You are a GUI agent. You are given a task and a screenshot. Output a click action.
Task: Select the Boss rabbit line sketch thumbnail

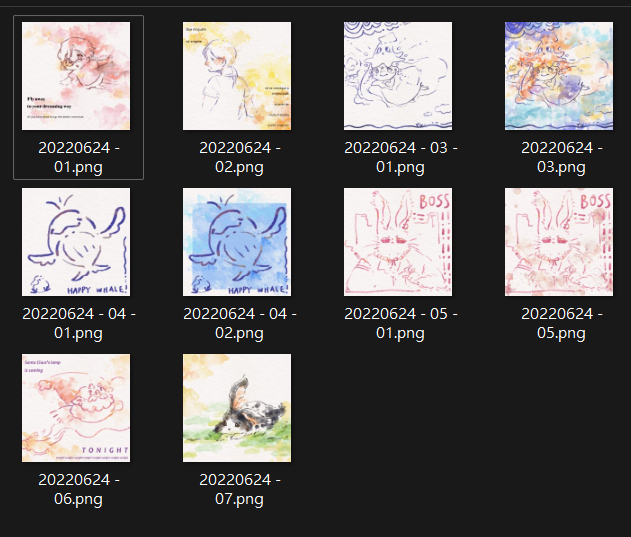pyautogui.click(x=398, y=242)
